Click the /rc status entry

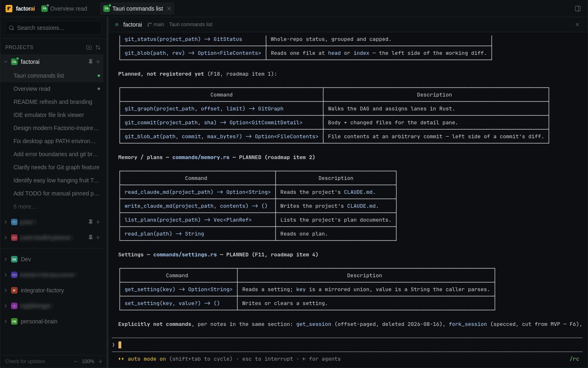575,359
